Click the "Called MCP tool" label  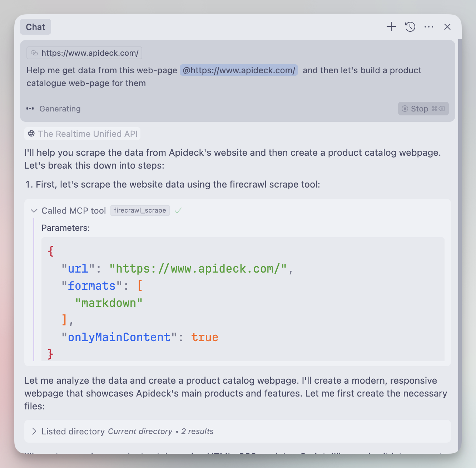coord(74,211)
